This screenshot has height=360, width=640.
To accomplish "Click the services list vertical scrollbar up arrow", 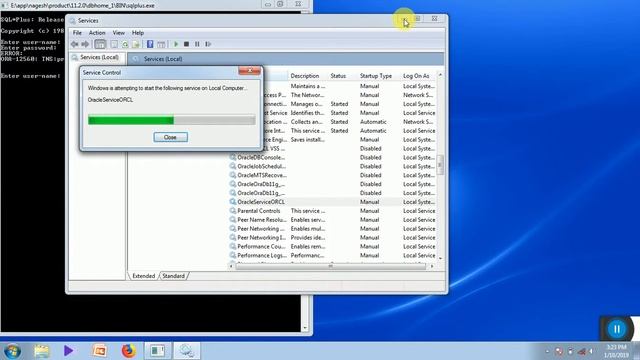I will 440,75.
